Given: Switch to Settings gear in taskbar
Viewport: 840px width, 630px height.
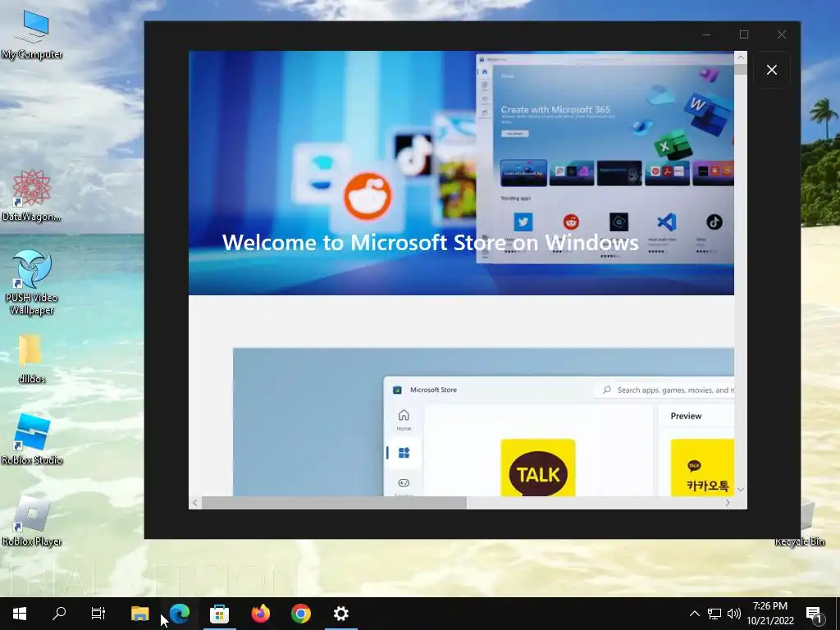Looking at the screenshot, I should [x=340, y=614].
